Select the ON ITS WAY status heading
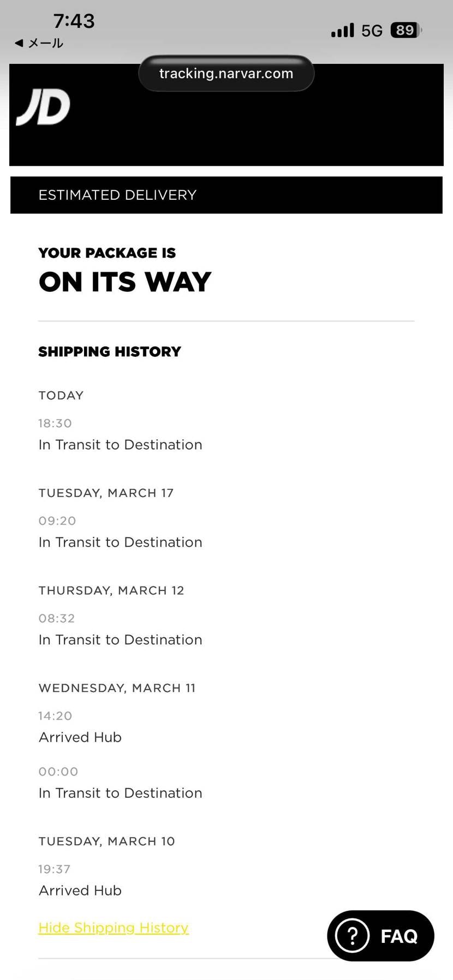The image size is (453, 980). [125, 282]
